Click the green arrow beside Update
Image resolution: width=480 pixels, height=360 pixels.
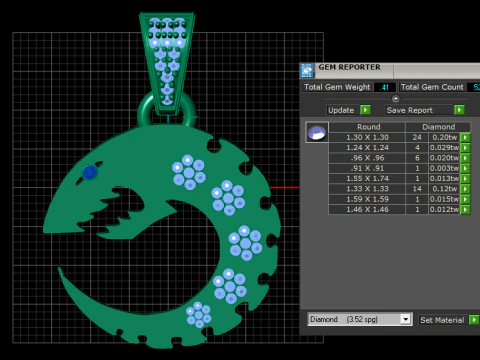(365, 110)
